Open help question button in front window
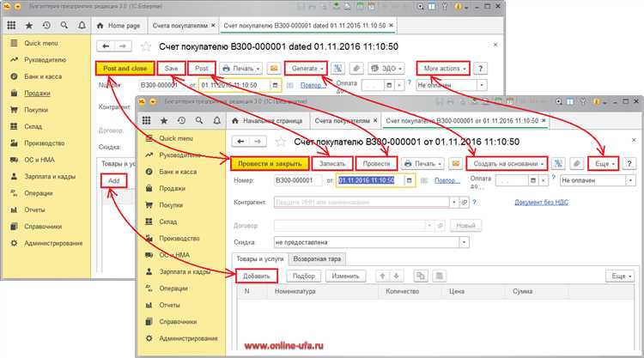 629,163
